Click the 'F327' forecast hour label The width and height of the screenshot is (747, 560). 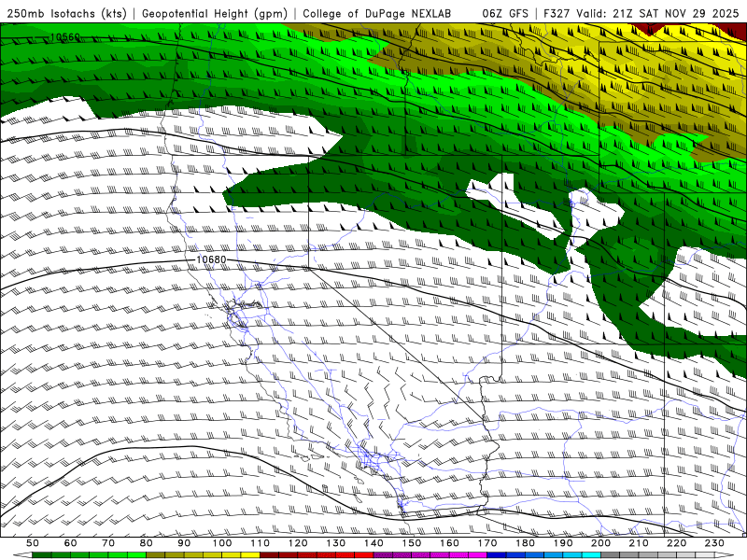tap(557, 14)
